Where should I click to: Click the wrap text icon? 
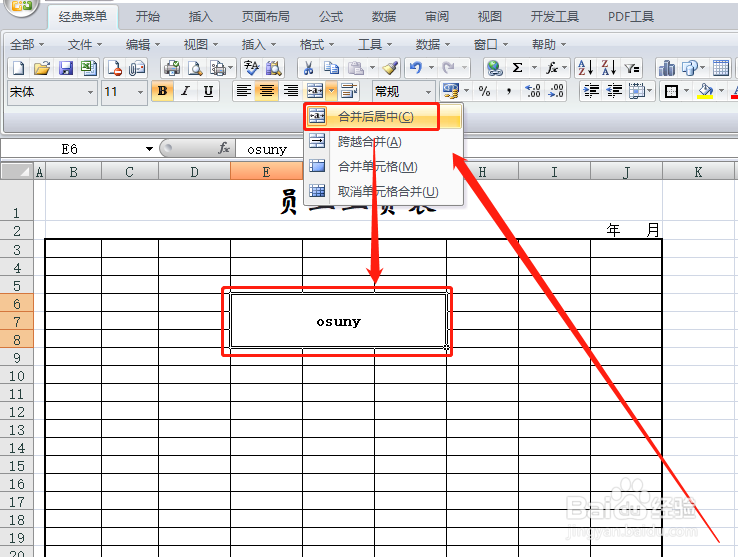(x=349, y=90)
